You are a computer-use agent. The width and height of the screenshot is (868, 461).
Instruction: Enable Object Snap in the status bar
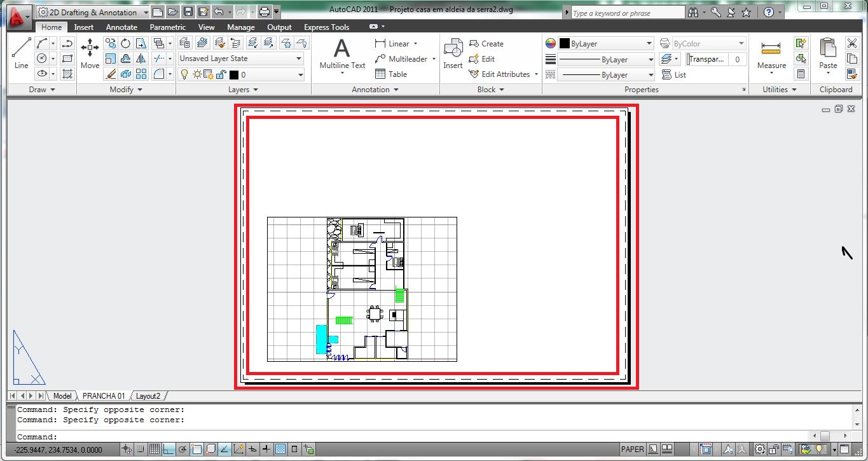[x=196, y=449]
